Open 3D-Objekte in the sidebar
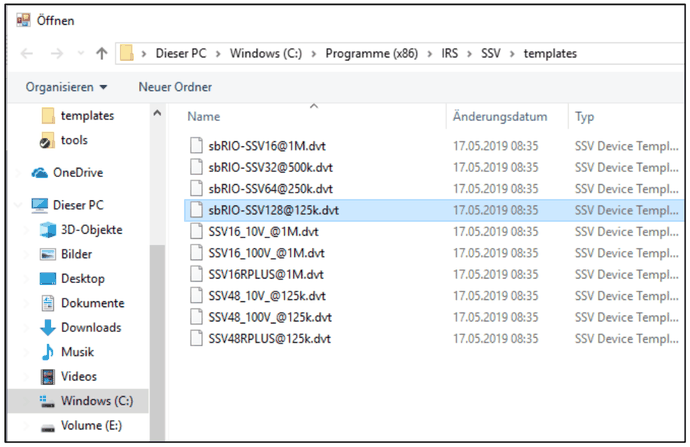Viewport: 690px width, 447px height. 92,230
